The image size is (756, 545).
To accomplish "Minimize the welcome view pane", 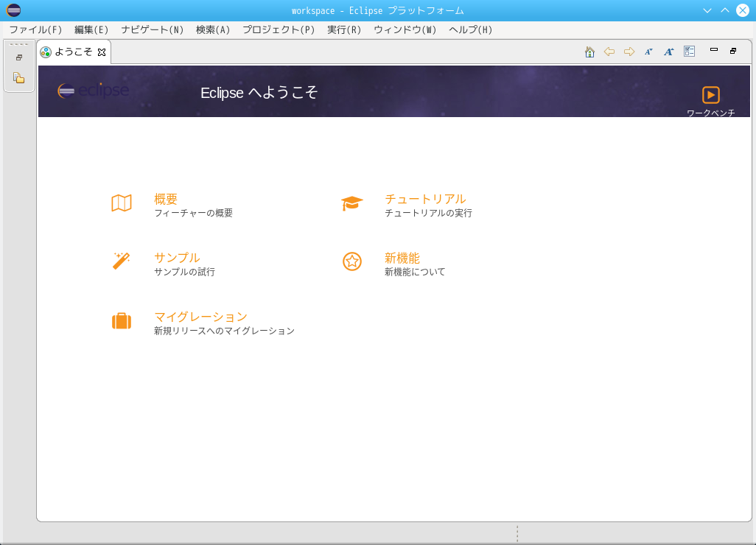I will point(713,49).
